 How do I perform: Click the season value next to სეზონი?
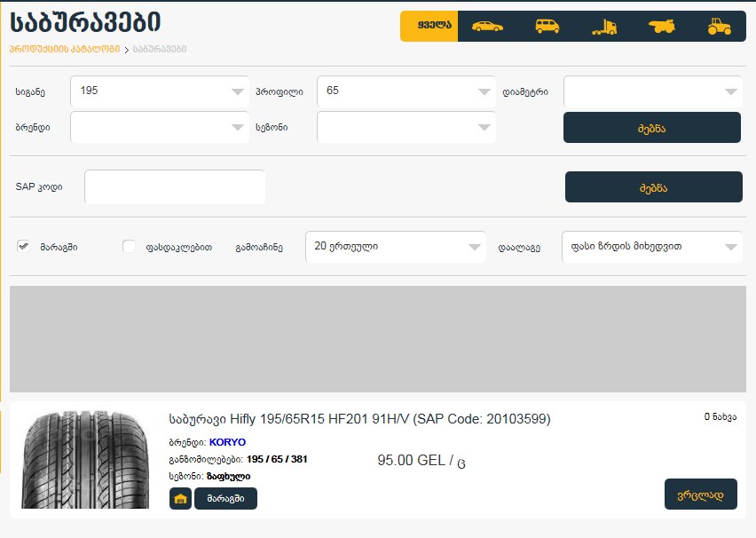tap(229, 476)
